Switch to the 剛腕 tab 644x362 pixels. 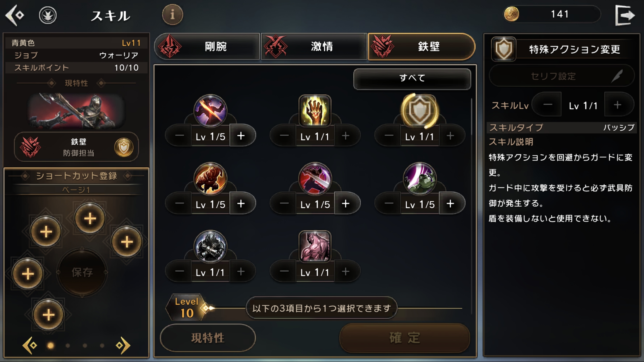207,47
